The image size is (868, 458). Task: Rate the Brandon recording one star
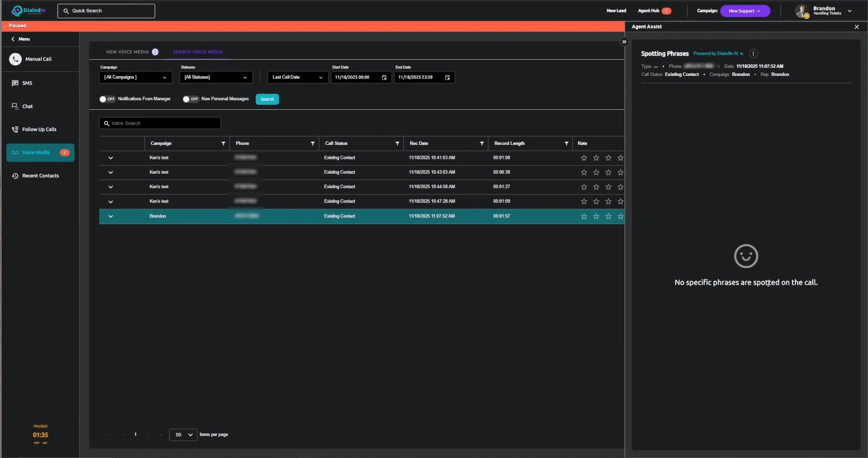pyautogui.click(x=584, y=217)
